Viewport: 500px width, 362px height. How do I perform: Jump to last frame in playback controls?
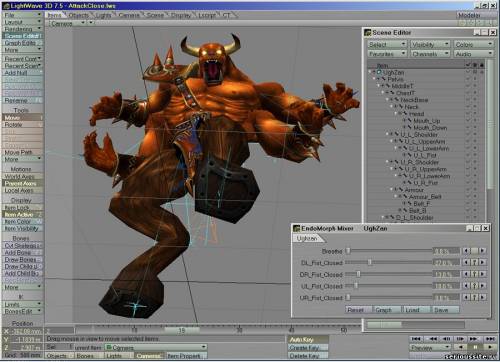click(x=490, y=339)
